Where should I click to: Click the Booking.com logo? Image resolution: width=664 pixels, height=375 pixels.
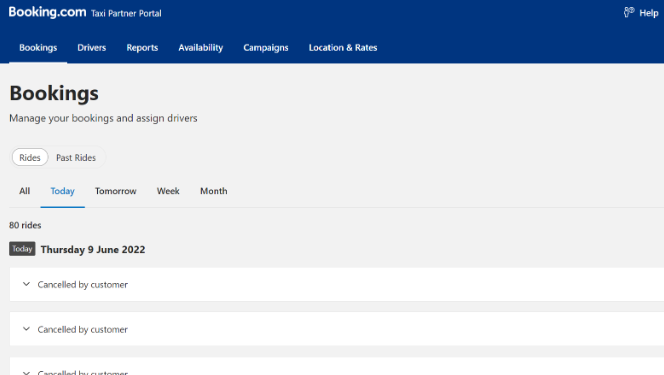click(x=47, y=12)
